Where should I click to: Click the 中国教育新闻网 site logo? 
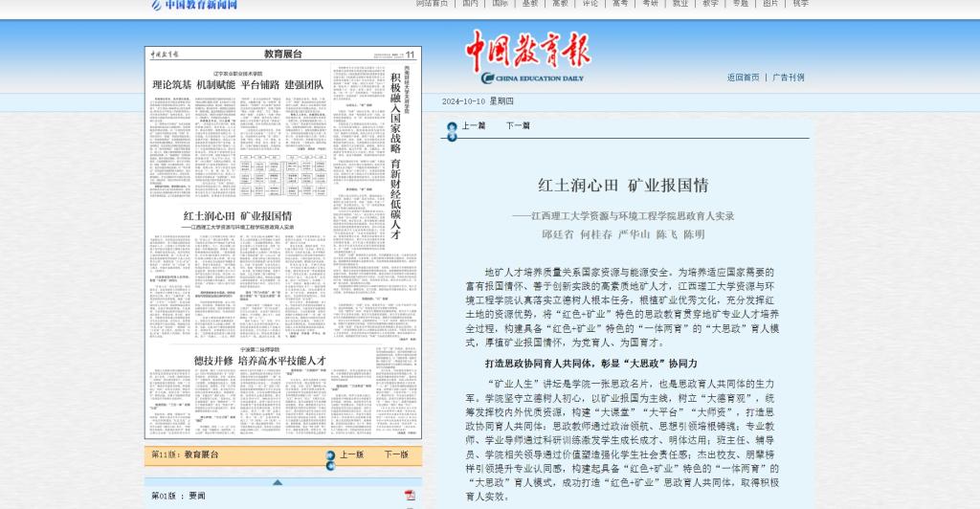pyautogui.click(x=194, y=5)
